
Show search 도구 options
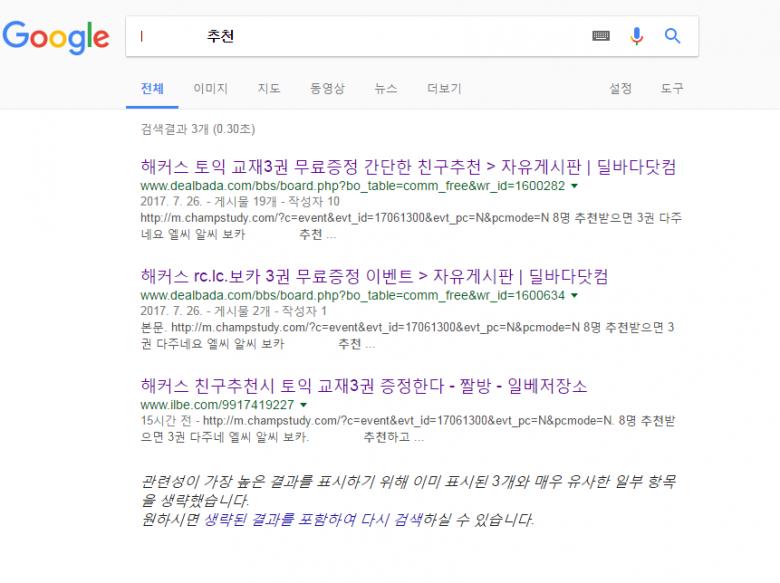click(x=672, y=89)
